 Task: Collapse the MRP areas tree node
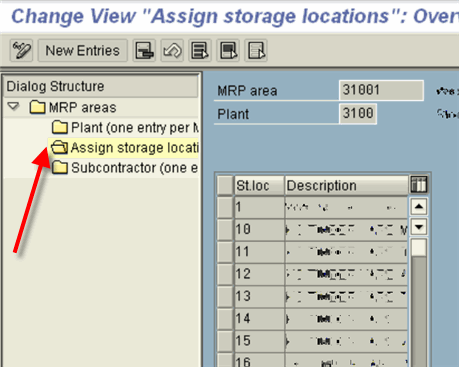point(13,107)
